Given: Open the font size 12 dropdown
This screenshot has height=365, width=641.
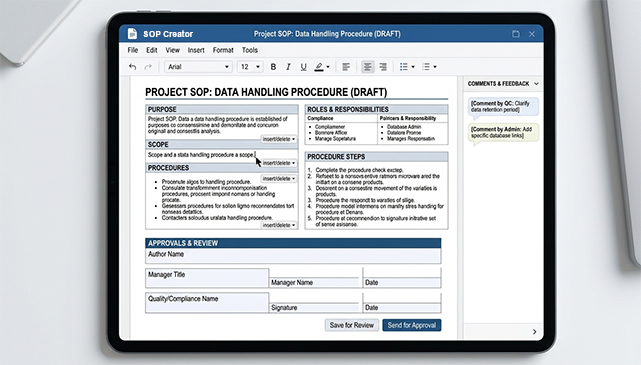Looking at the screenshot, I should click(250, 67).
